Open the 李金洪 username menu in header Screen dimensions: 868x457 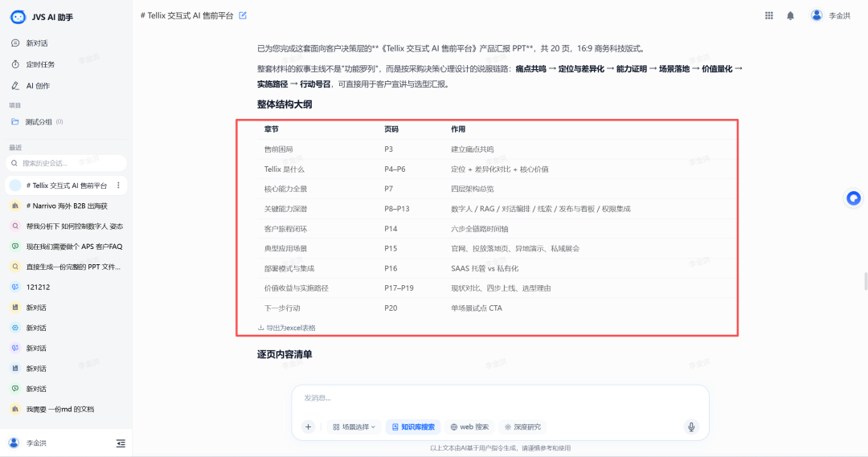(839, 15)
